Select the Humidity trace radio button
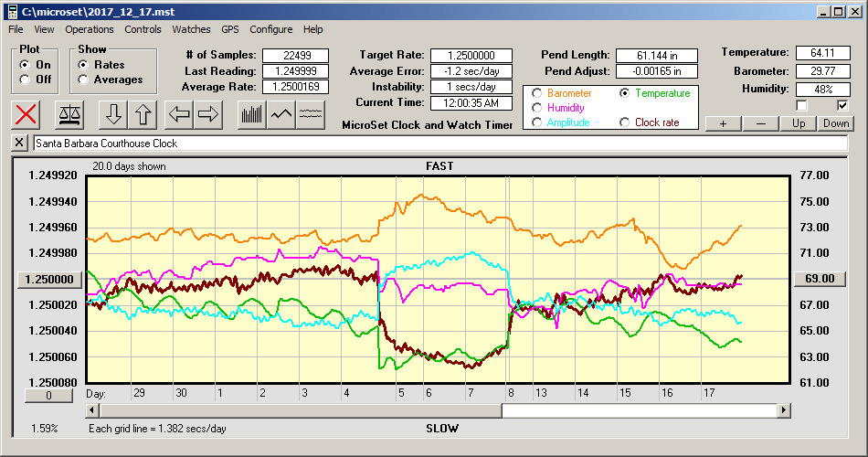This screenshot has width=868, height=457. point(536,108)
